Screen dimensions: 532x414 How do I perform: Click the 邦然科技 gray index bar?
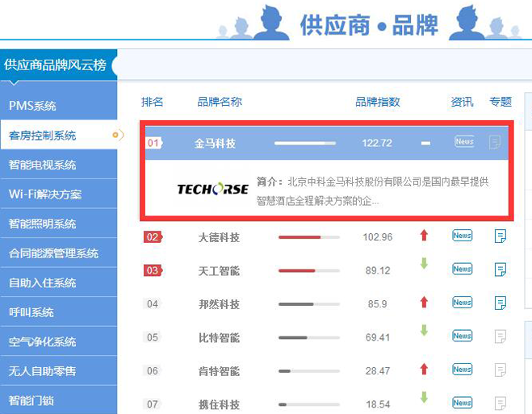(x=309, y=304)
